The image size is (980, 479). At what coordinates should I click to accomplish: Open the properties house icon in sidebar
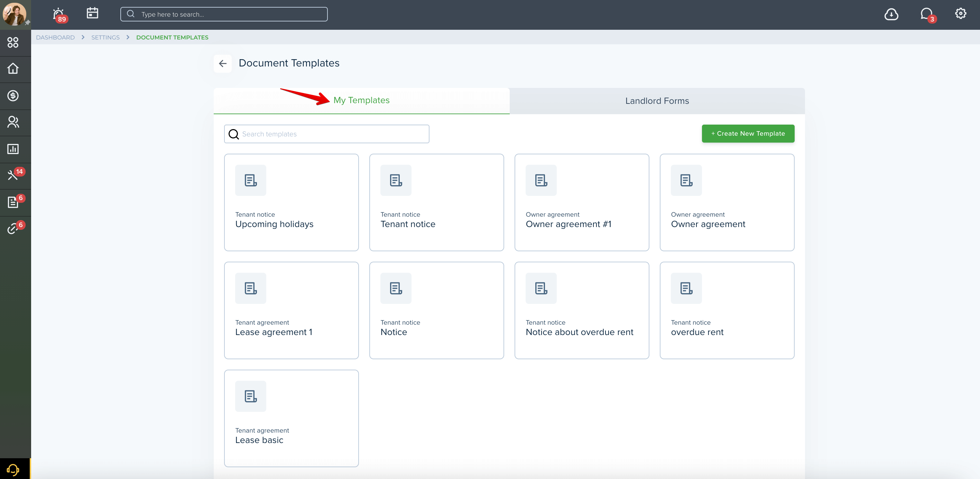13,69
